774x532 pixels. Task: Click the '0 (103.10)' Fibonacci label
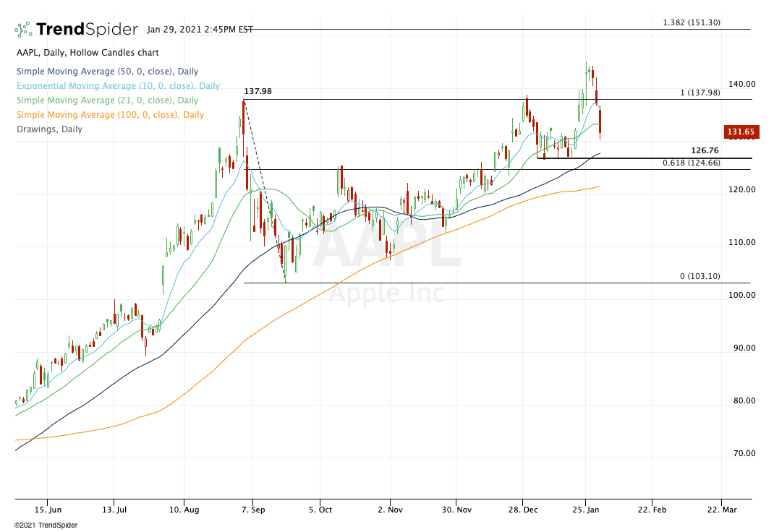[x=700, y=276]
